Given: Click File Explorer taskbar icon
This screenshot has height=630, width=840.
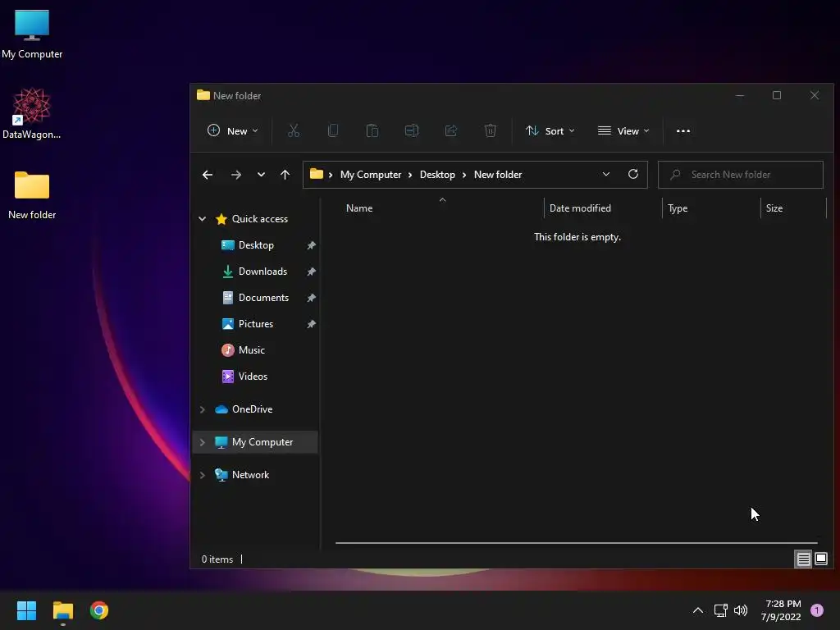Looking at the screenshot, I should tap(62, 610).
